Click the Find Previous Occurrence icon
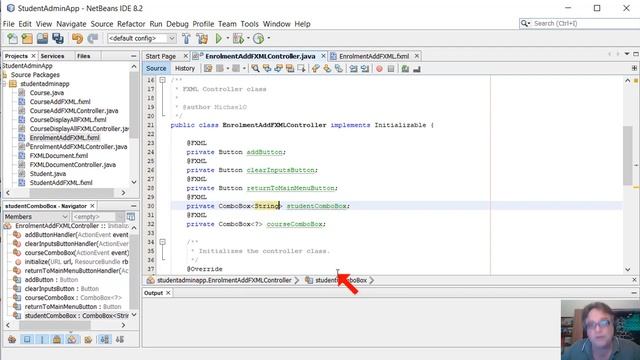The width and height of the screenshot is (640, 360). pyautogui.click(x=267, y=69)
